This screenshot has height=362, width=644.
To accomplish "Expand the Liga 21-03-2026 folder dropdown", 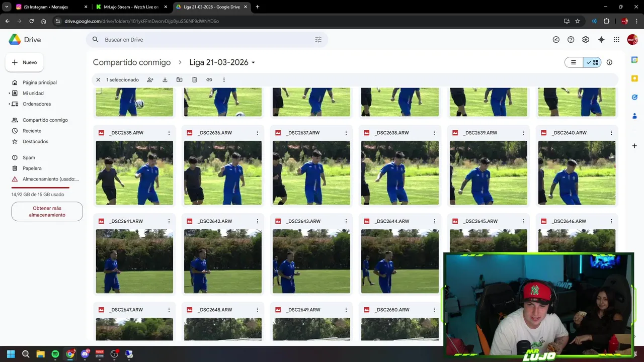I will [253, 62].
